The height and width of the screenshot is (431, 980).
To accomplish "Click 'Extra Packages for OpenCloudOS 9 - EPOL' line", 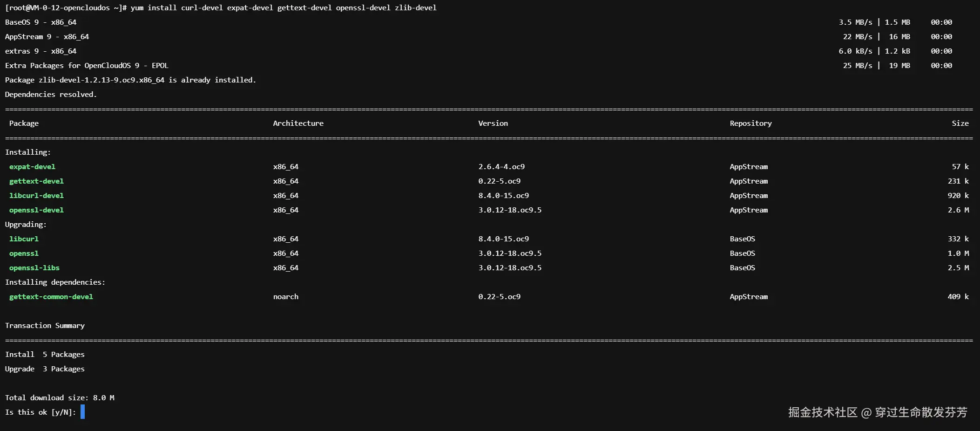I will coord(87,66).
